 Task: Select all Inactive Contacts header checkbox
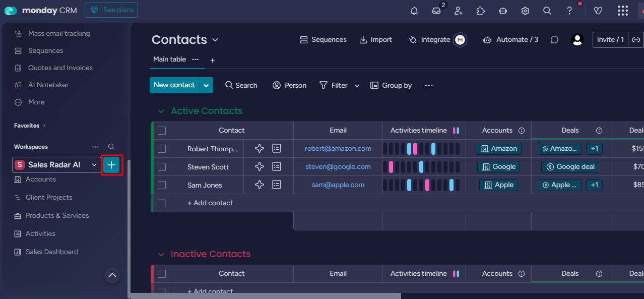coord(162,274)
